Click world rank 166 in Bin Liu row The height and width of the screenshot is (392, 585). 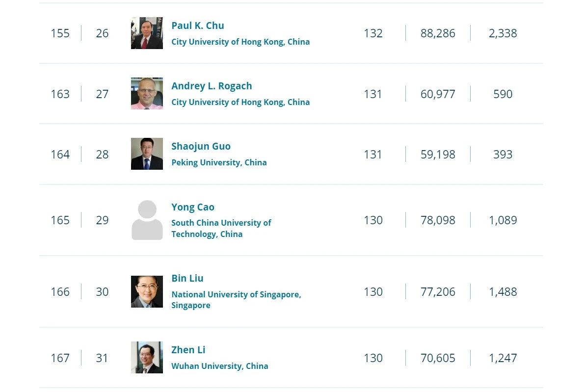[60, 291]
